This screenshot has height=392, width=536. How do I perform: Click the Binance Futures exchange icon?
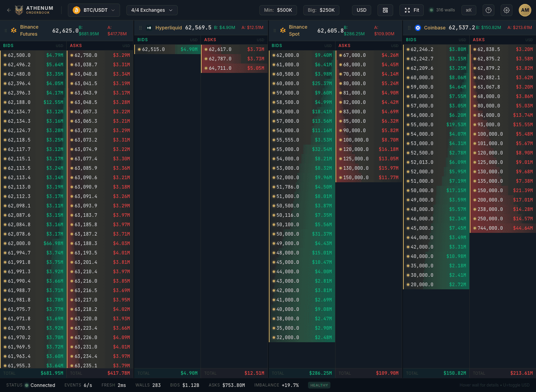pos(14,31)
